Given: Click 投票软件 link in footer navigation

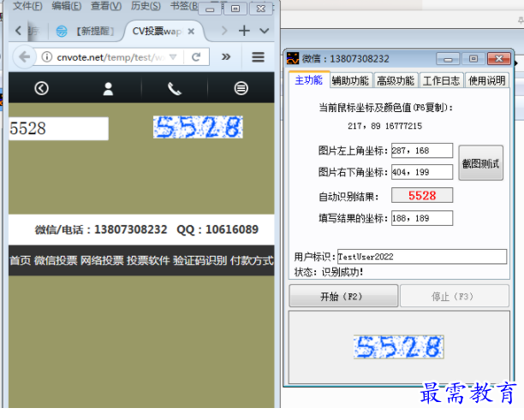Looking at the screenshot, I should pyautogui.click(x=148, y=260).
